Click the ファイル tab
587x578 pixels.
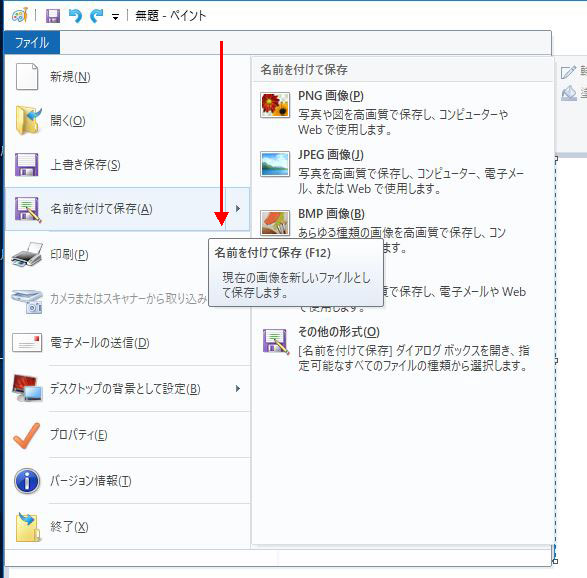32,42
